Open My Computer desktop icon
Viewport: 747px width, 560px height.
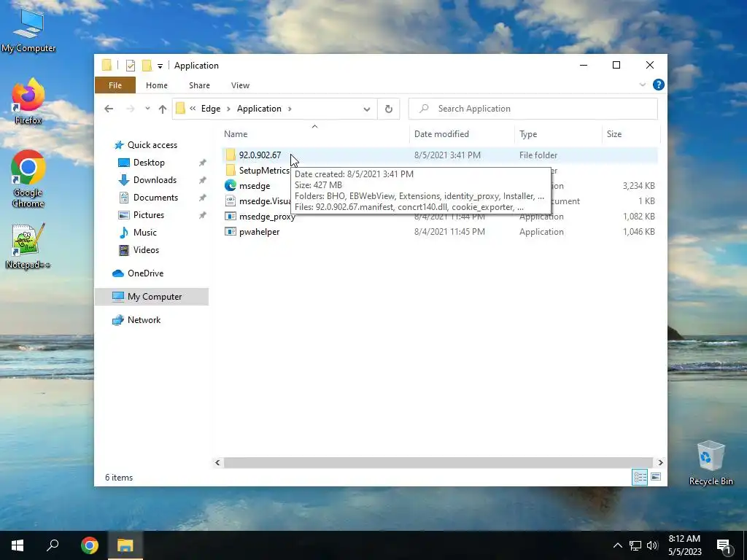coord(28,31)
